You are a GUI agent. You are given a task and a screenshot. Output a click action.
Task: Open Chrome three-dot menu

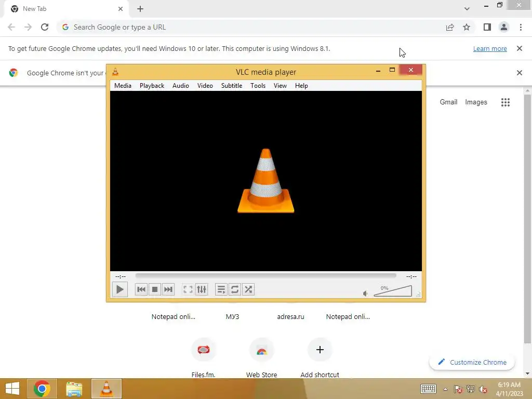521,27
